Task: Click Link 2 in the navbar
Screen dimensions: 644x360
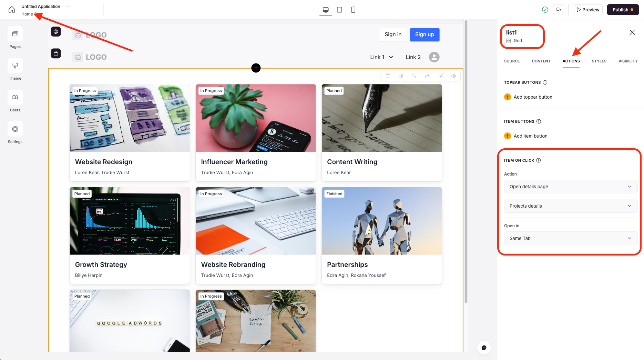Action: pos(413,57)
